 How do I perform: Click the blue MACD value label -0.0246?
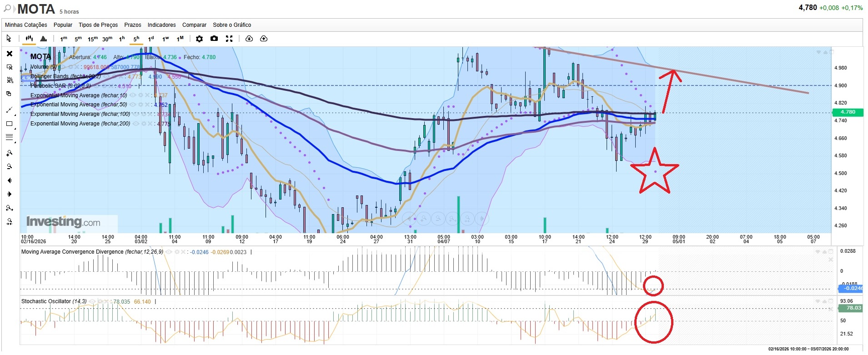[x=850, y=288]
